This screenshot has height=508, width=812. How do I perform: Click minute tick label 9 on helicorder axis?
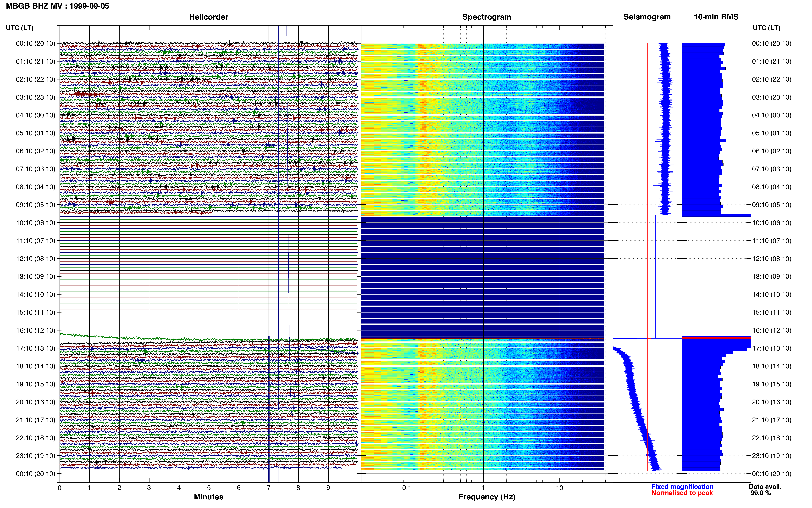point(328,488)
